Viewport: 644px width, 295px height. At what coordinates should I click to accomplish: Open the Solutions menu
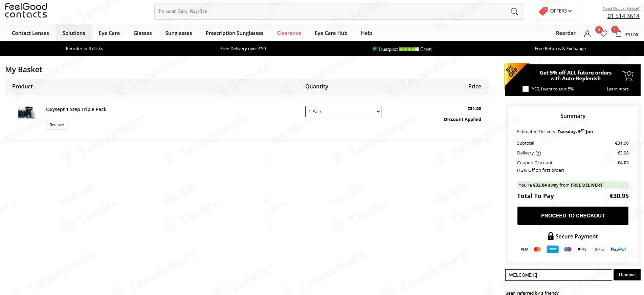[74, 33]
